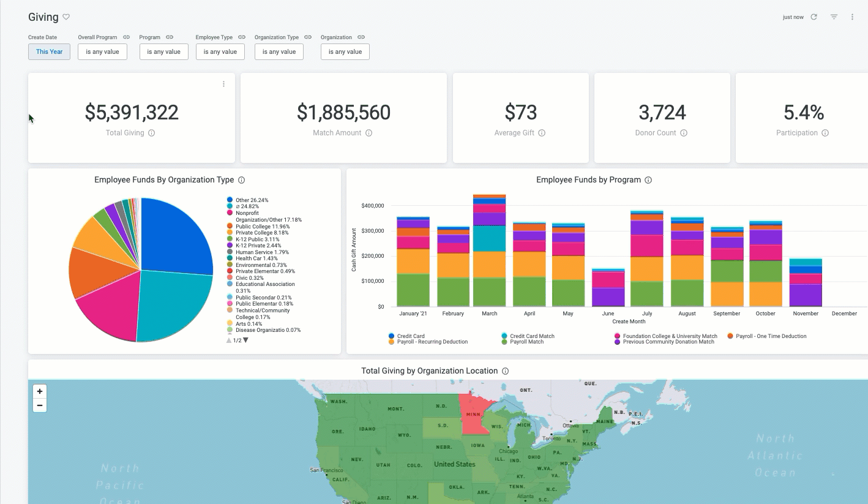Open the Organization 'is any value' filter
Viewport: 868px width, 504px height.
(x=345, y=51)
